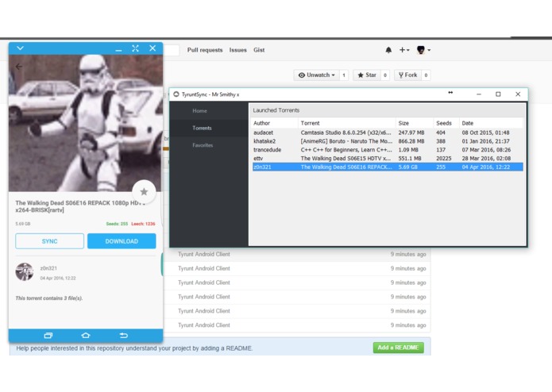Viewport: 552px width, 392px height.
Task: Select the z0n321 Walking Dead S06E16 REPACK row
Action: click(388, 167)
